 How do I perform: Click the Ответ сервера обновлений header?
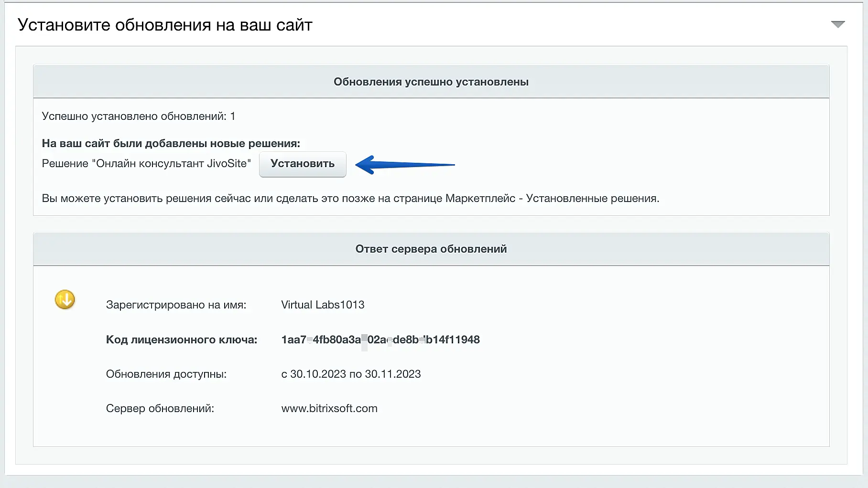click(x=431, y=249)
